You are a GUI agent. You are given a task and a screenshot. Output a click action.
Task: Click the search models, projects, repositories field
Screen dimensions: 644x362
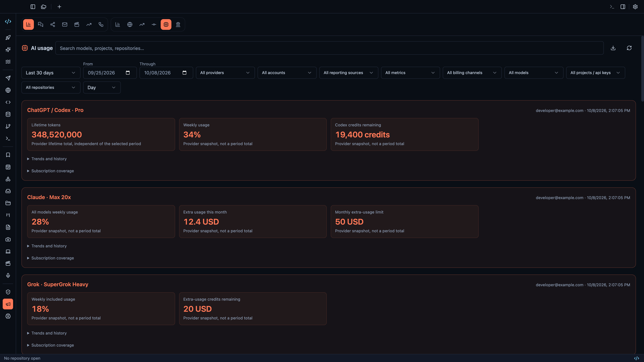click(330, 48)
